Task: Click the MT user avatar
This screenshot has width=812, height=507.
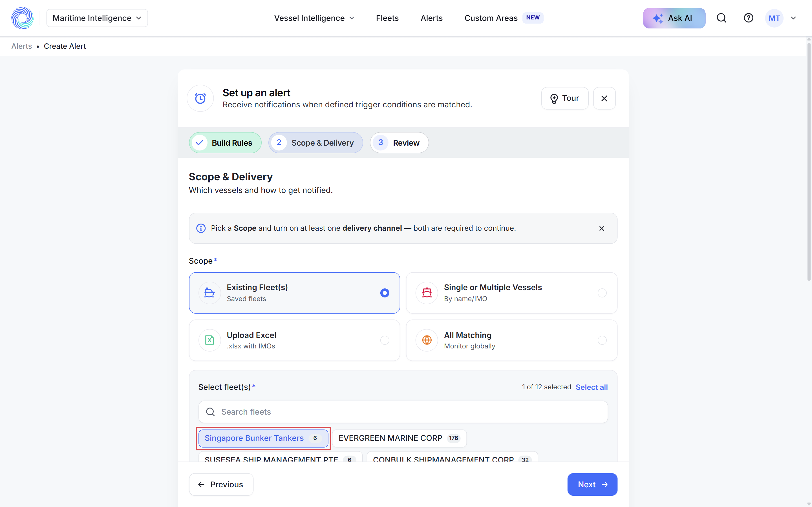Action: 774,18
